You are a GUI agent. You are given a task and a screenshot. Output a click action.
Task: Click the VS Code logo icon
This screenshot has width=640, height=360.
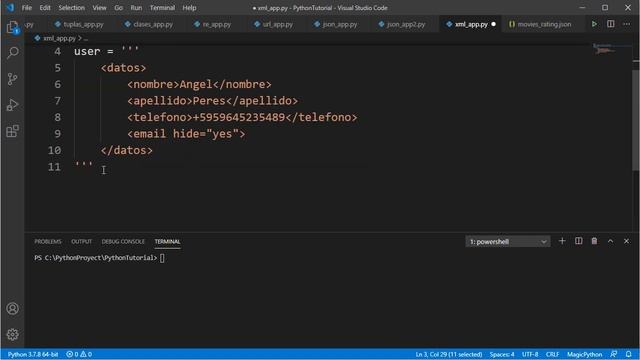(10, 7)
